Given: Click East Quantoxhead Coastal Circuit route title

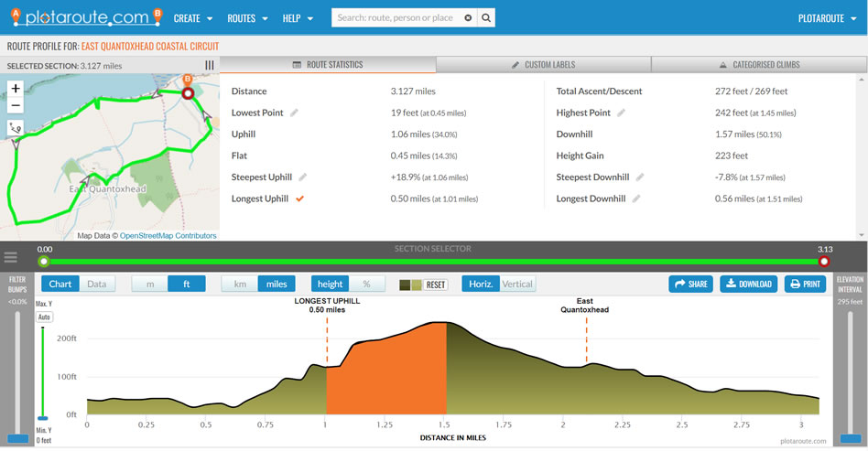Looking at the screenshot, I should pyautogui.click(x=150, y=47).
